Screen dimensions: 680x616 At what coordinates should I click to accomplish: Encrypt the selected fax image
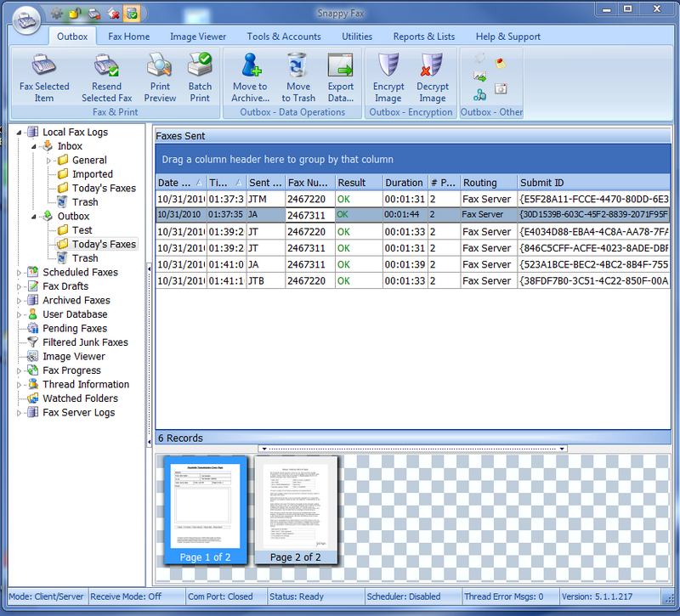point(388,79)
